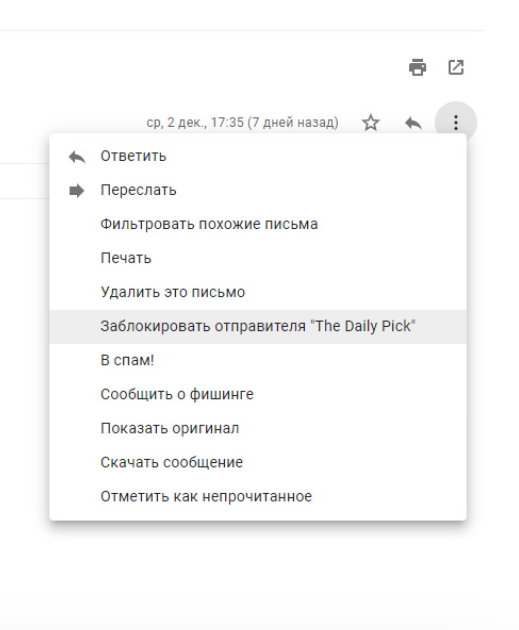Click the message date "ср, 2 дек., 17:35"
The height and width of the screenshot is (630, 519).
pos(195,122)
